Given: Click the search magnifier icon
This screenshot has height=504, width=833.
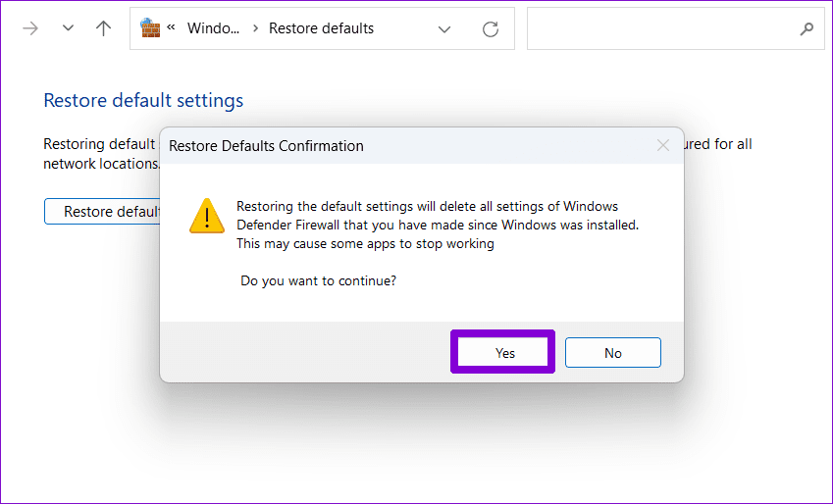Looking at the screenshot, I should (x=807, y=28).
